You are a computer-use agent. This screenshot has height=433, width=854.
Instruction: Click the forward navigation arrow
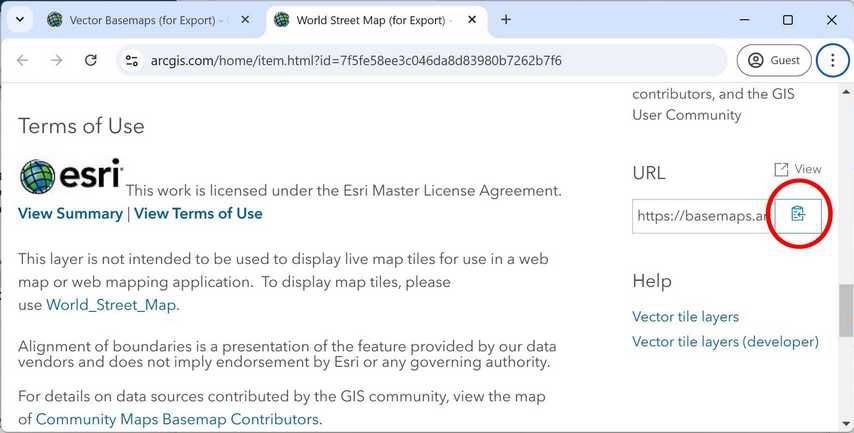(56, 60)
